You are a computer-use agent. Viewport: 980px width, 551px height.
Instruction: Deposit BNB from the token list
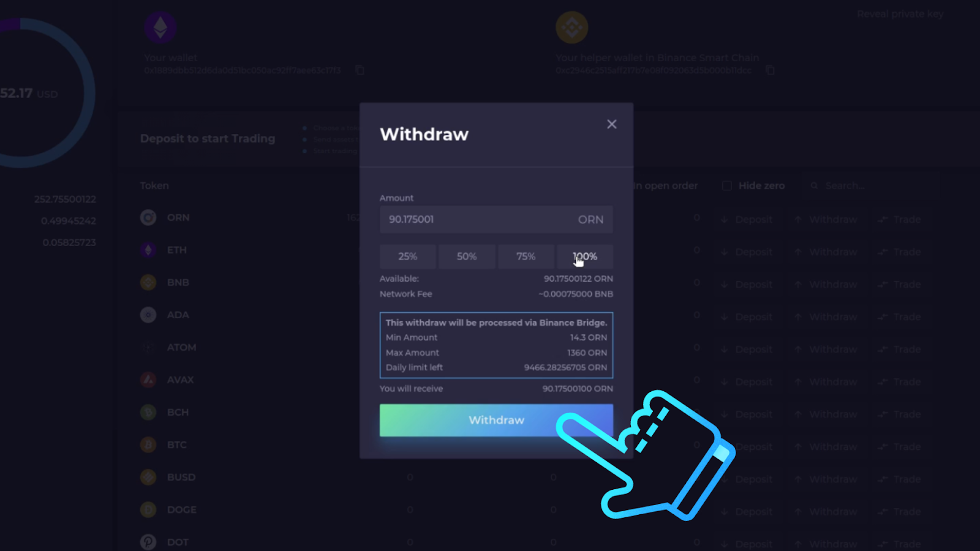(x=747, y=284)
